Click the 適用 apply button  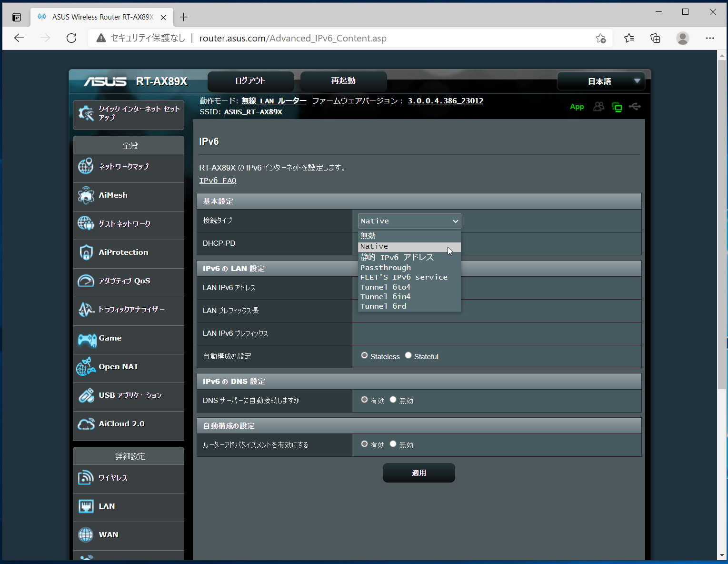(419, 473)
